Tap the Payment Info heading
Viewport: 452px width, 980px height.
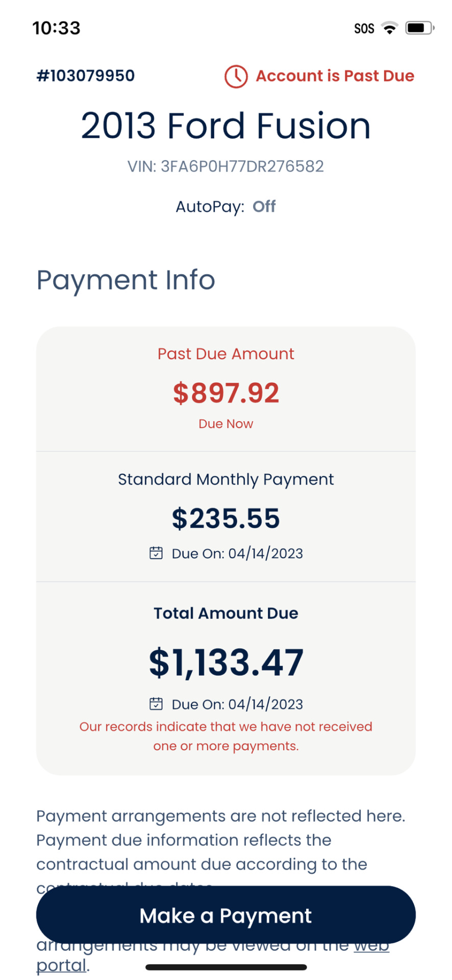click(125, 280)
